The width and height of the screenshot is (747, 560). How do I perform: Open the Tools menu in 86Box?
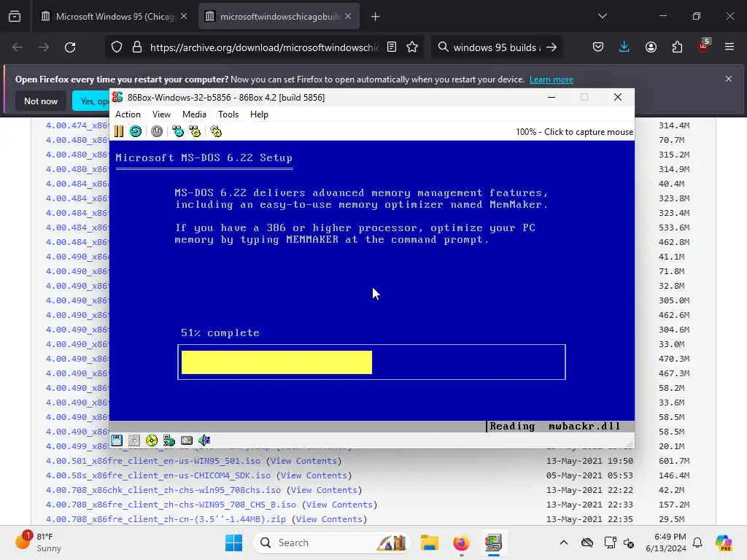click(x=228, y=114)
